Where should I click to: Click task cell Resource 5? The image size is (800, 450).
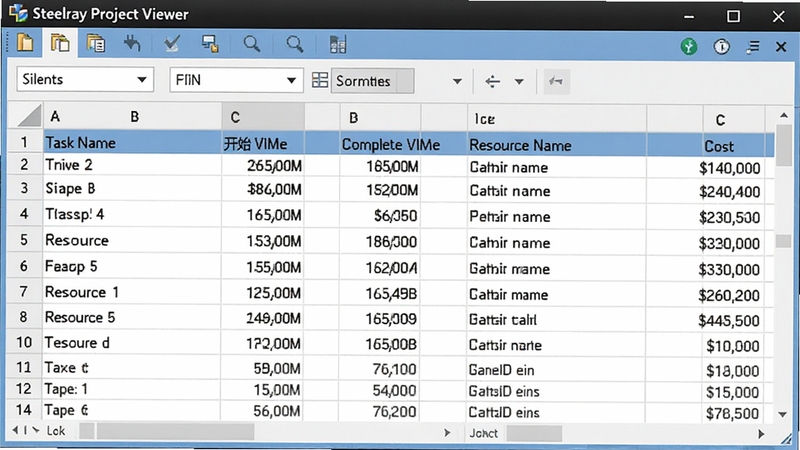(x=132, y=317)
